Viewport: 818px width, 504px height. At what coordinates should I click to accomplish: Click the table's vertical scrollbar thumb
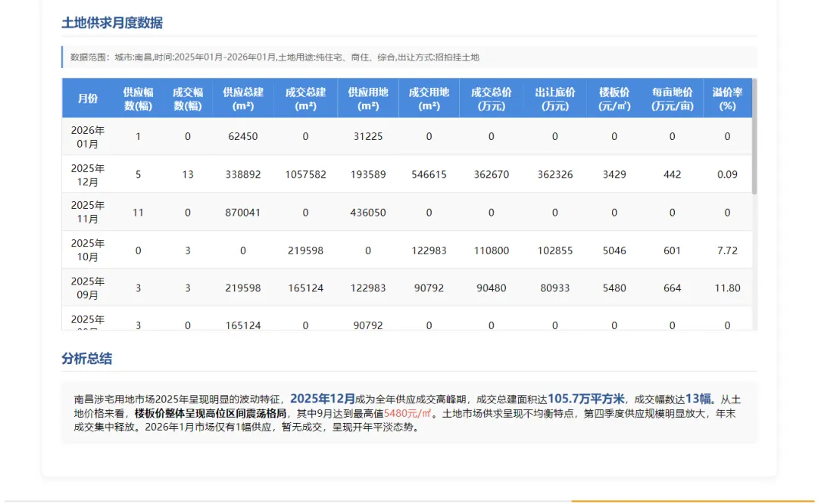point(754,136)
